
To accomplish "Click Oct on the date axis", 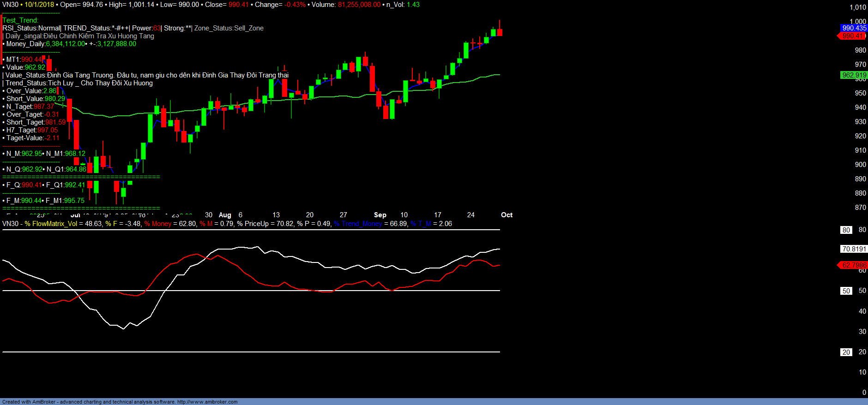I will click(x=506, y=215).
